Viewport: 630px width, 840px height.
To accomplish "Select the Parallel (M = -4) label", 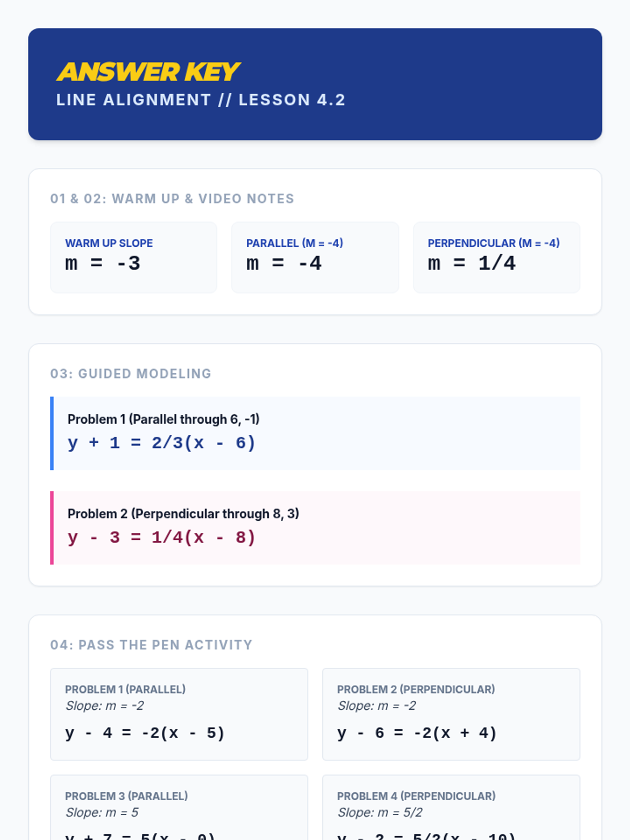I will pyautogui.click(x=295, y=243).
